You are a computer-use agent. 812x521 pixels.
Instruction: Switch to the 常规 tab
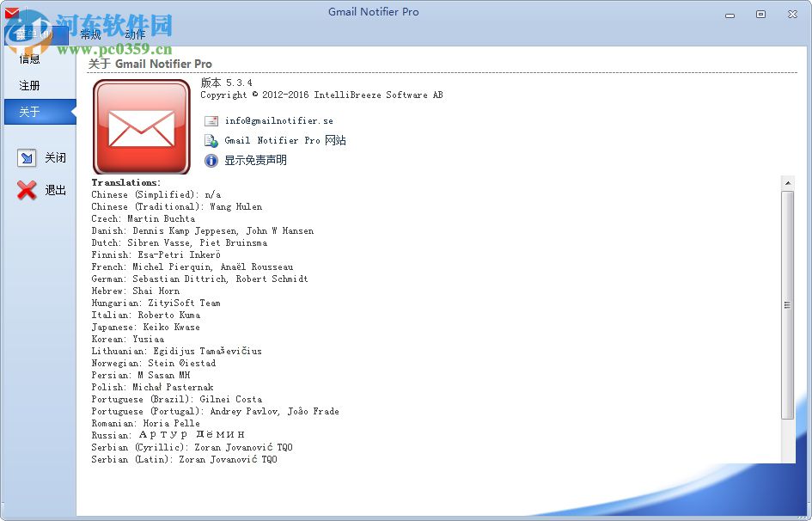[90, 34]
